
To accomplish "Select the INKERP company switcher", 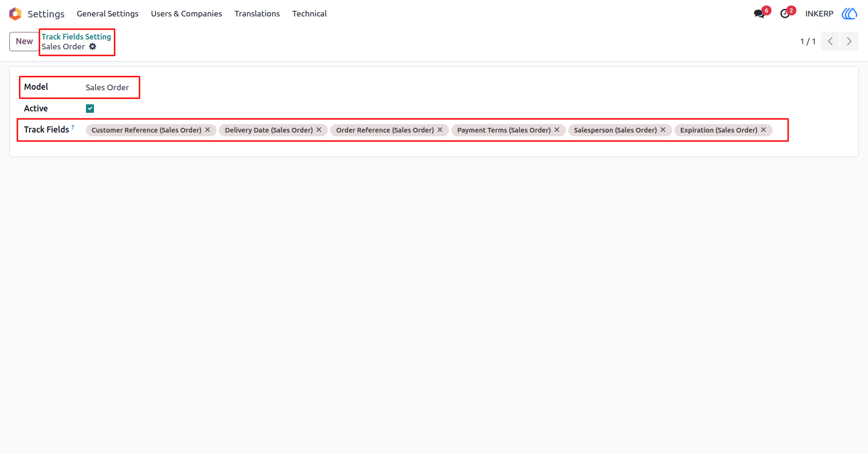I will [x=819, y=14].
